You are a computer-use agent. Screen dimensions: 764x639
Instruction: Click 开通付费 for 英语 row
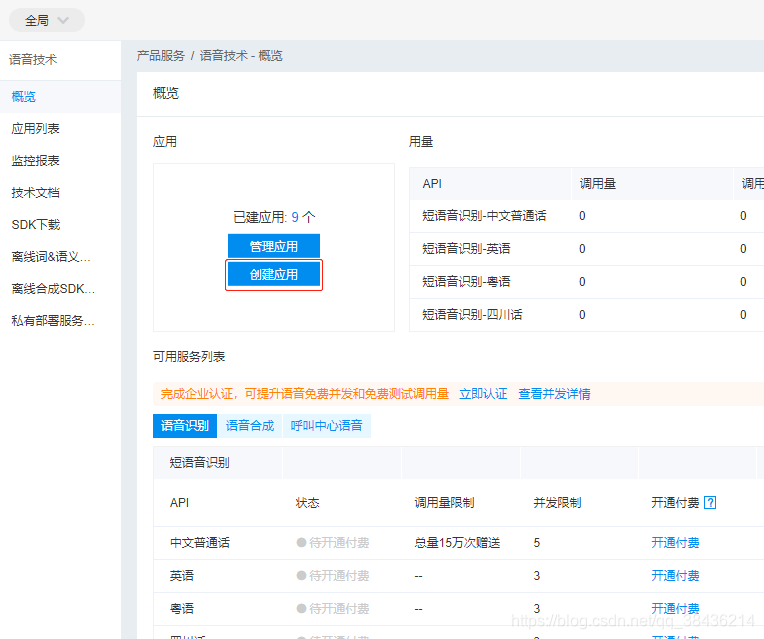(x=675, y=576)
